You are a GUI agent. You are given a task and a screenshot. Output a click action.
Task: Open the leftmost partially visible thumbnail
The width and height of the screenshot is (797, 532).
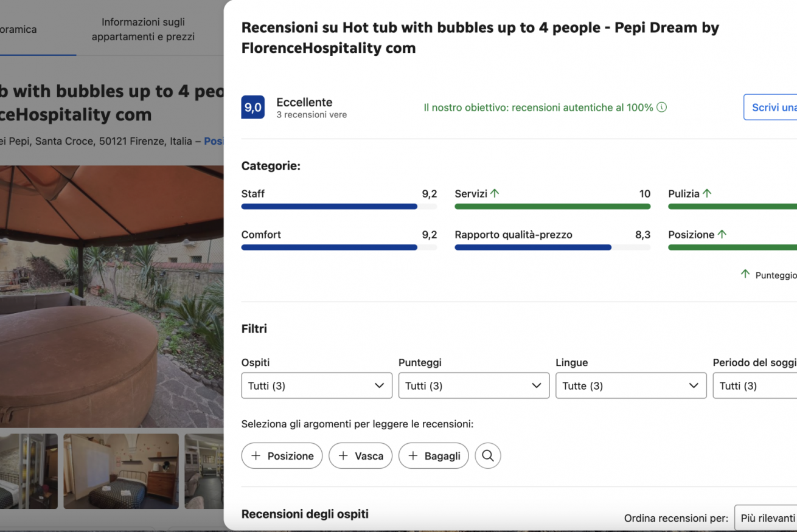29,471
